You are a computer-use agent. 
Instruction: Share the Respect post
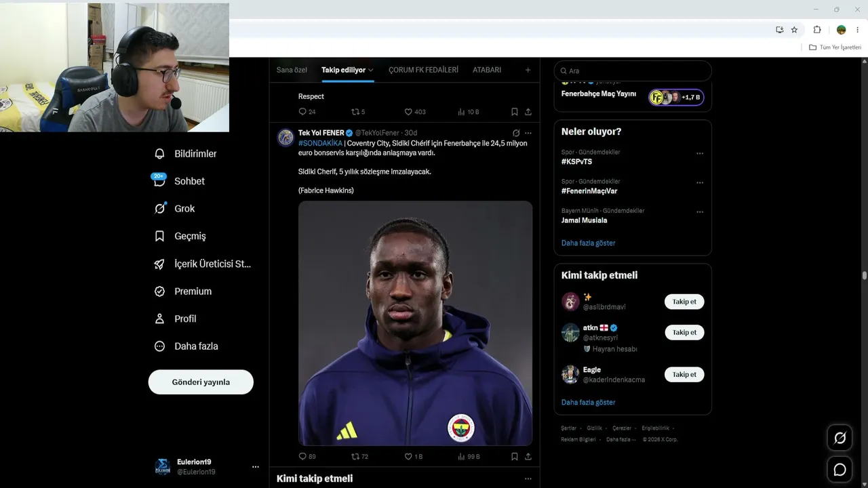coord(528,112)
